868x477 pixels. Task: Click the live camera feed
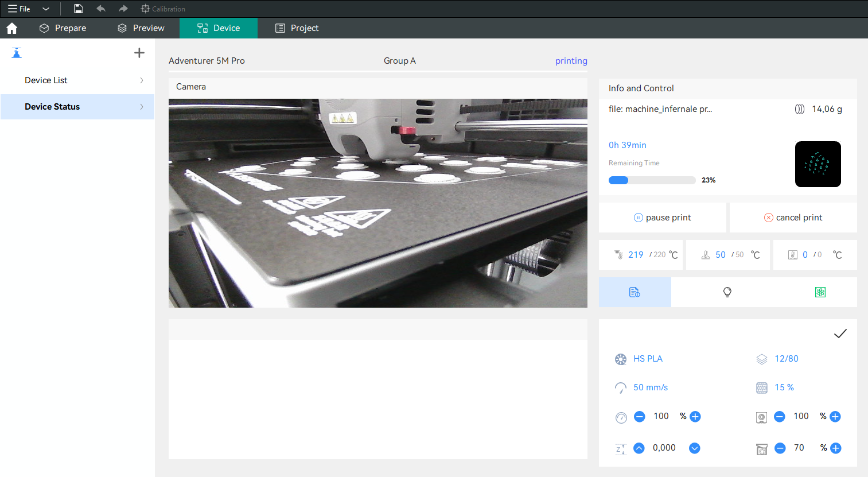[378, 203]
